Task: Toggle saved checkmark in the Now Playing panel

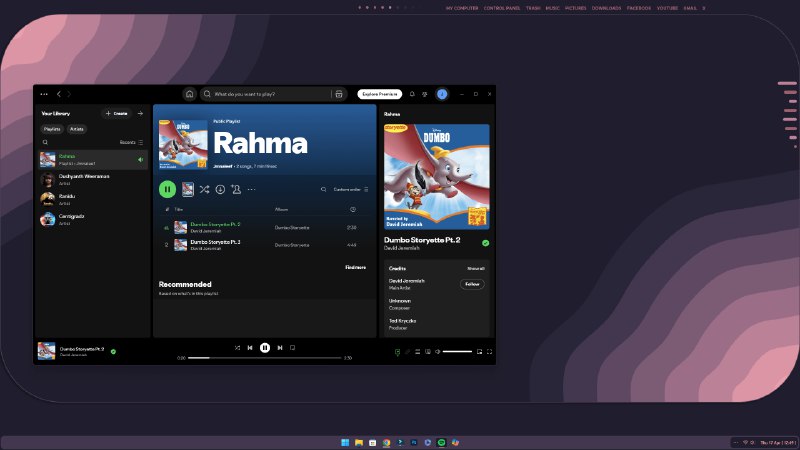Action: pos(485,243)
